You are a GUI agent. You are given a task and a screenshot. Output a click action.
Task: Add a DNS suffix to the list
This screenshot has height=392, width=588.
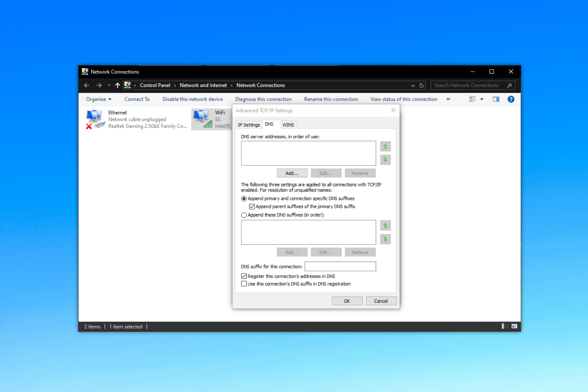[292, 252]
